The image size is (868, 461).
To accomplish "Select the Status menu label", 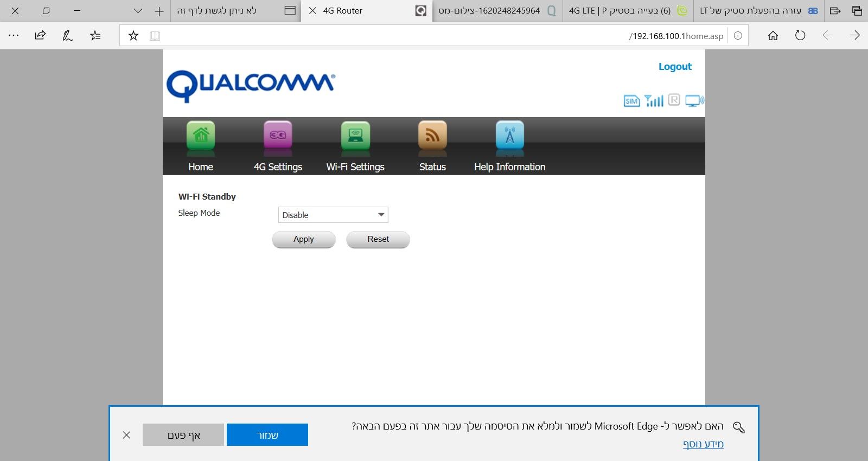I will (x=432, y=167).
